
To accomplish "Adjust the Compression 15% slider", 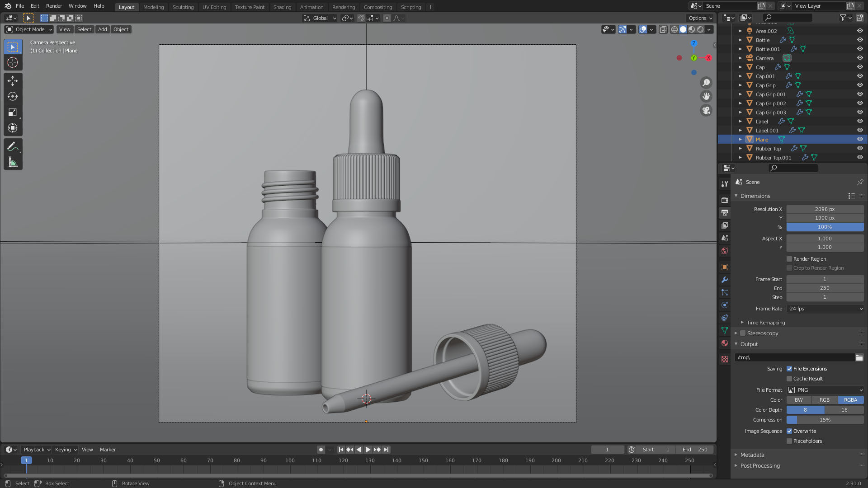I will (825, 420).
